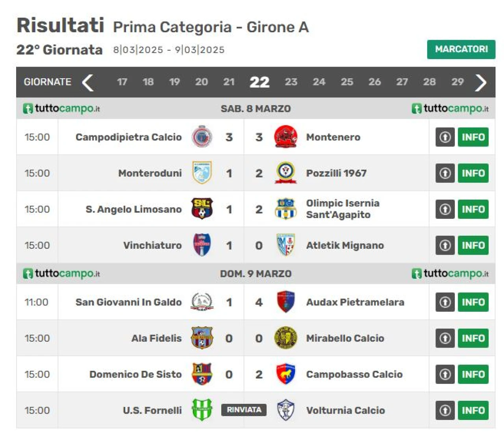Click the Montenero red team logo
The width and height of the screenshot is (504, 433).
[285, 137]
